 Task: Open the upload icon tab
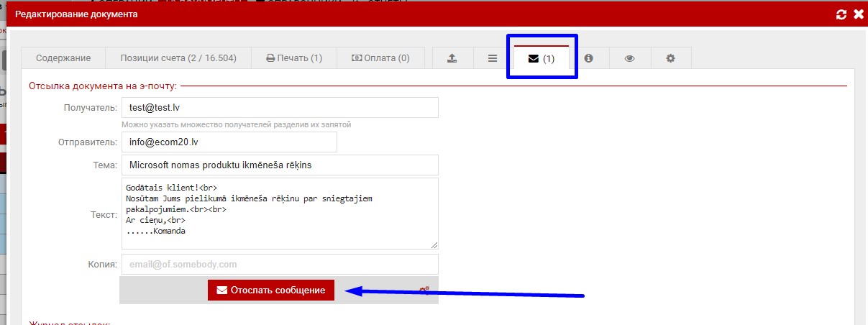(452, 58)
